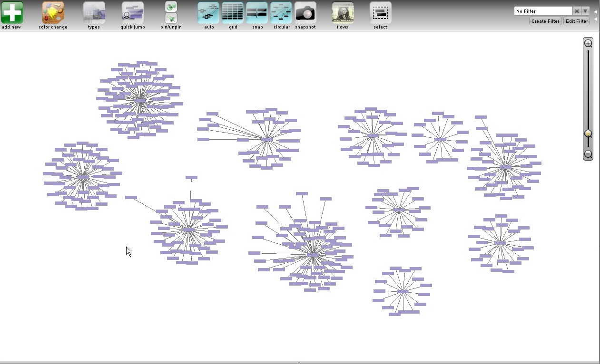The image size is (600, 364).
Task: Click the No Filter input field
Action: [543, 11]
